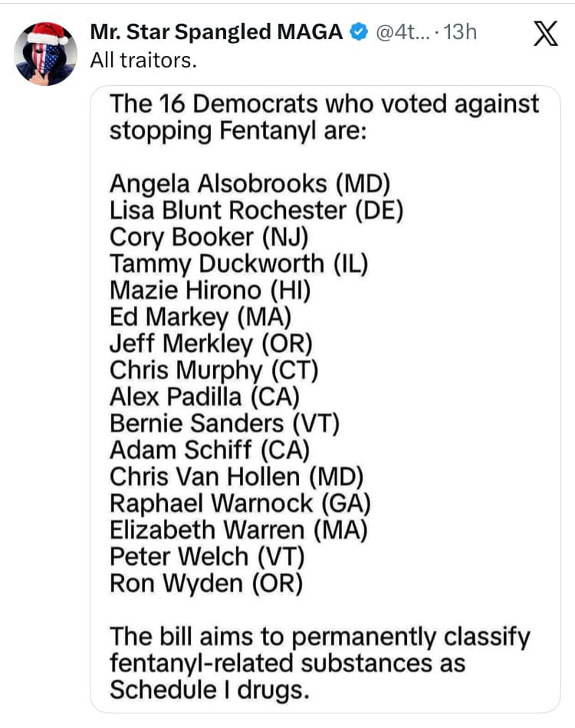Open the masked Santa-hat profile avatar
This screenshot has width=575, height=728.
click(x=46, y=54)
